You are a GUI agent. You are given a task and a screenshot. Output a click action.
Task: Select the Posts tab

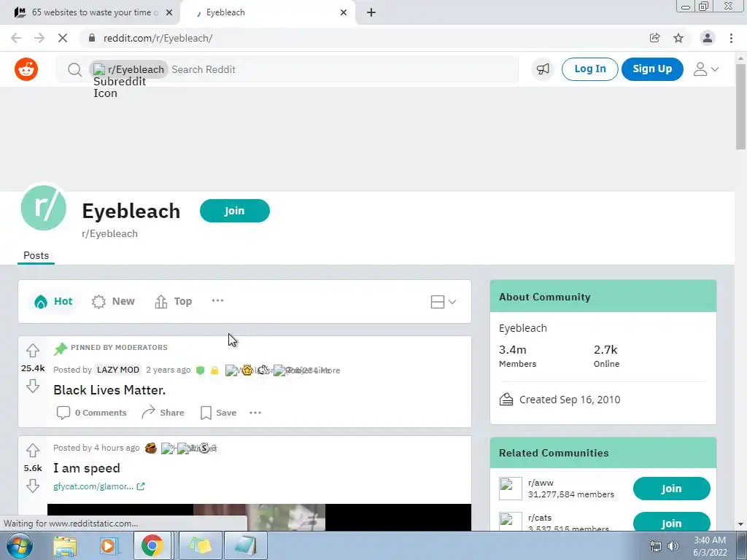[x=36, y=256]
